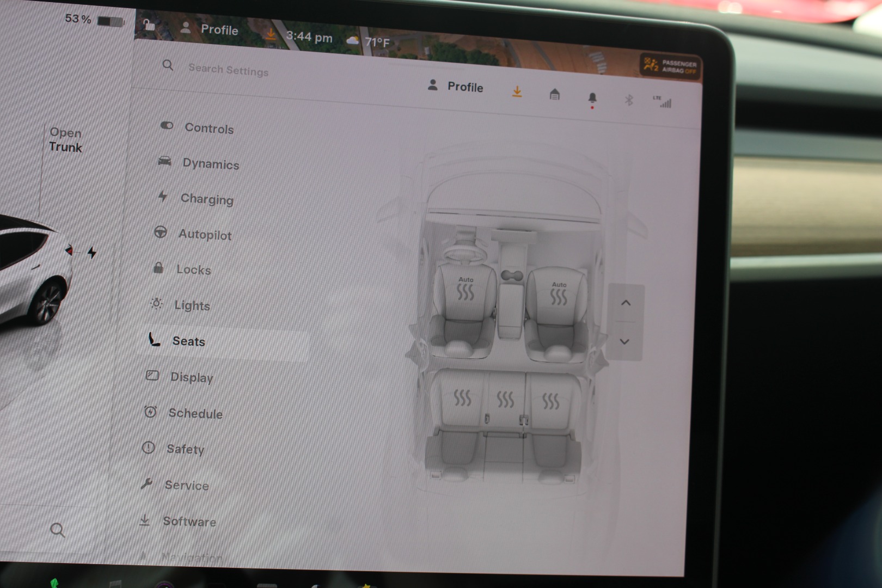
Task: Toggle rear center seat heater
Action: coord(505,400)
